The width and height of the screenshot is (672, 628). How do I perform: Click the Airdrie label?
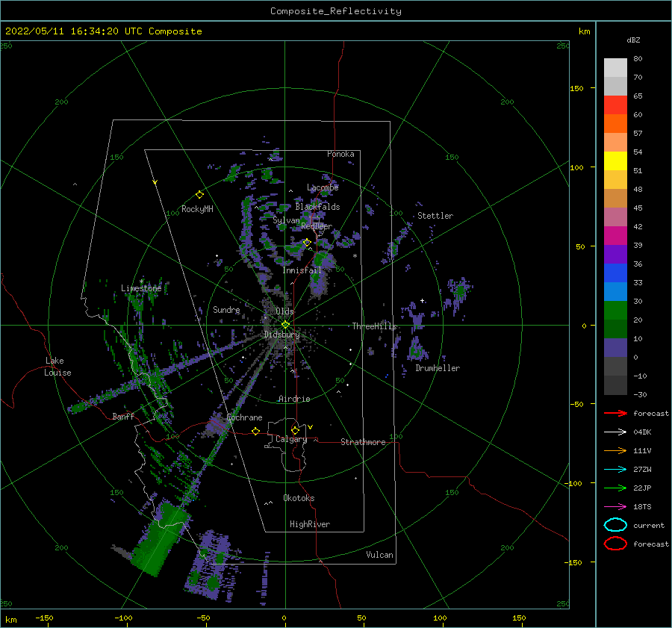point(294,399)
